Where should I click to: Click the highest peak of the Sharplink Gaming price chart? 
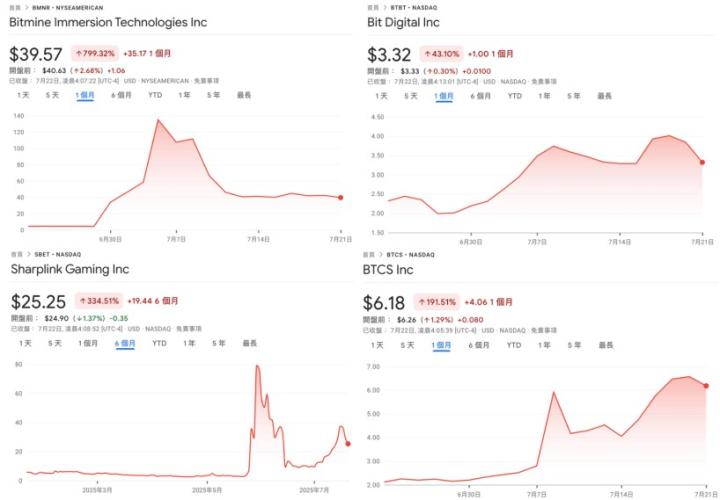coord(257,366)
